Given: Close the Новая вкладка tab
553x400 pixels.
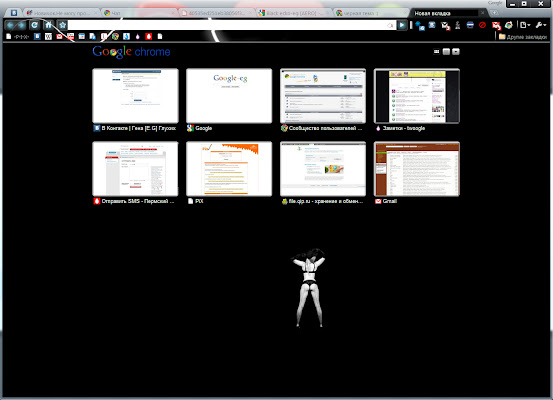Looking at the screenshot, I should point(483,13).
